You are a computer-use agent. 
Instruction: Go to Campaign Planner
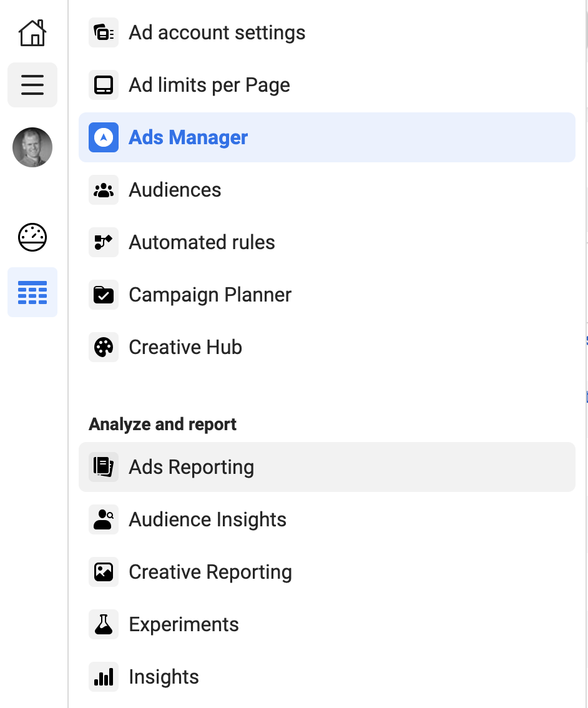tap(326, 295)
